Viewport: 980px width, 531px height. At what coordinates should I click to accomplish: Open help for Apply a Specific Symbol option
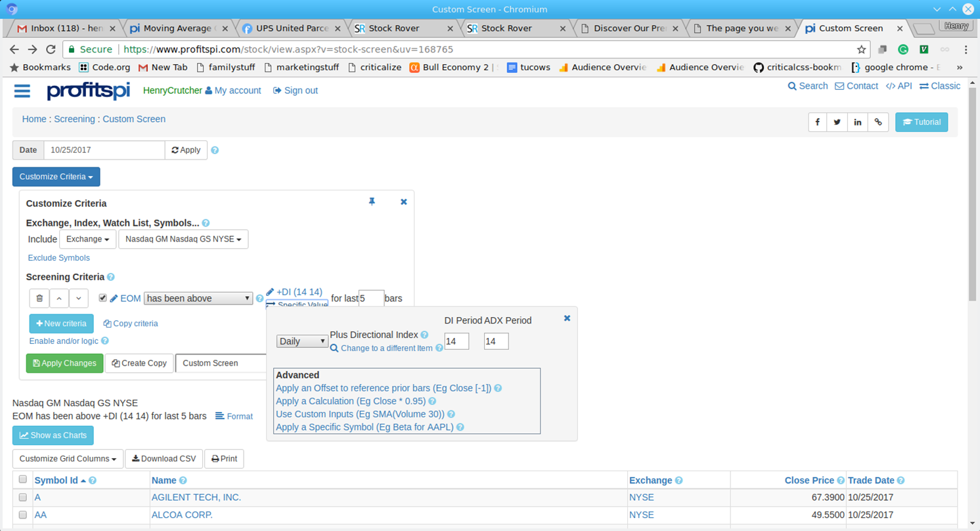(460, 427)
